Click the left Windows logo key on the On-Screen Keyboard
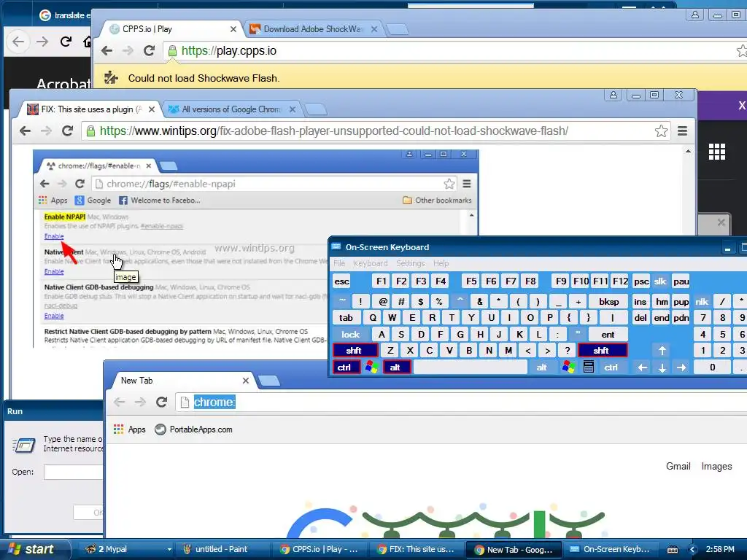Image resolution: width=747 pixels, height=560 pixels. click(x=371, y=367)
